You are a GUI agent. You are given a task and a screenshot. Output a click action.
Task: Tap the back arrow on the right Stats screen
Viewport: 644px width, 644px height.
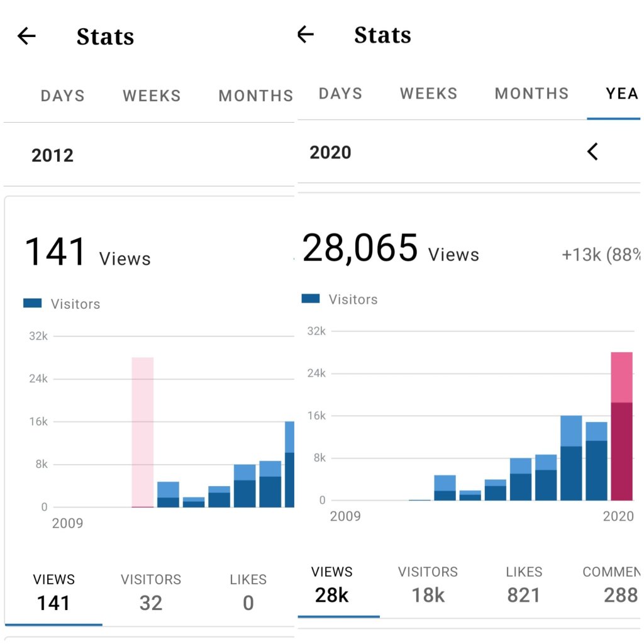[x=306, y=34]
